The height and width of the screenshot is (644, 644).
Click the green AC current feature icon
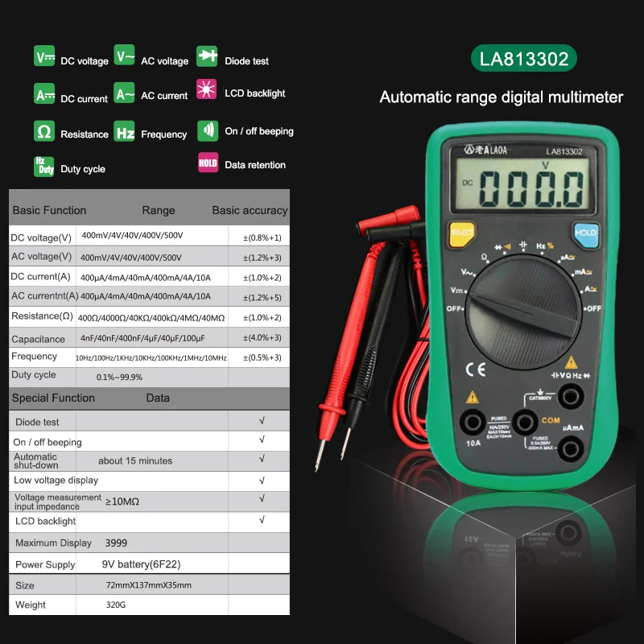click(124, 93)
